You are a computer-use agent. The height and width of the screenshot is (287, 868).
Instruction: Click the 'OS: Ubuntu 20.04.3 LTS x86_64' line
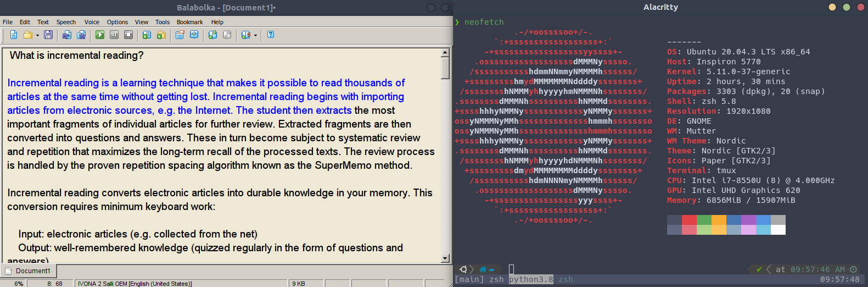[x=738, y=52]
